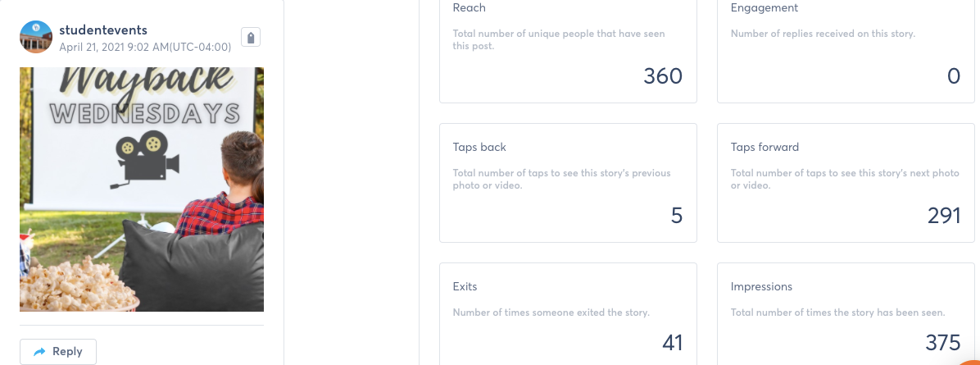Select the Impressions metric card

click(846, 313)
